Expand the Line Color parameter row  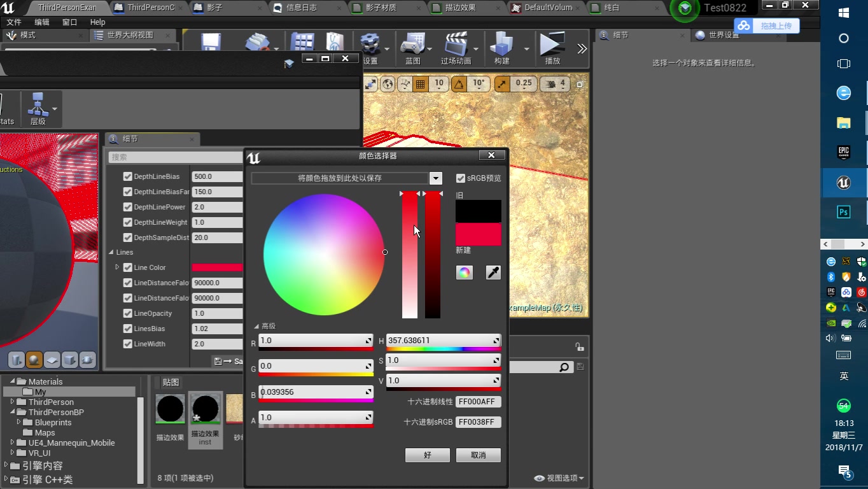pos(117,267)
